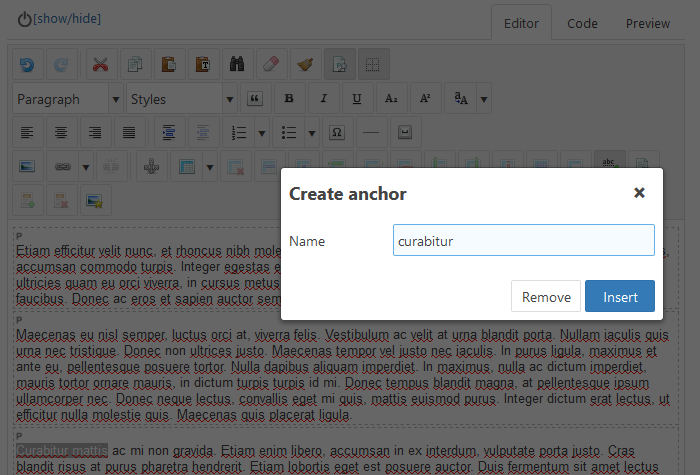Click the anchor Name input field
This screenshot has width=700, height=475.
[524, 240]
